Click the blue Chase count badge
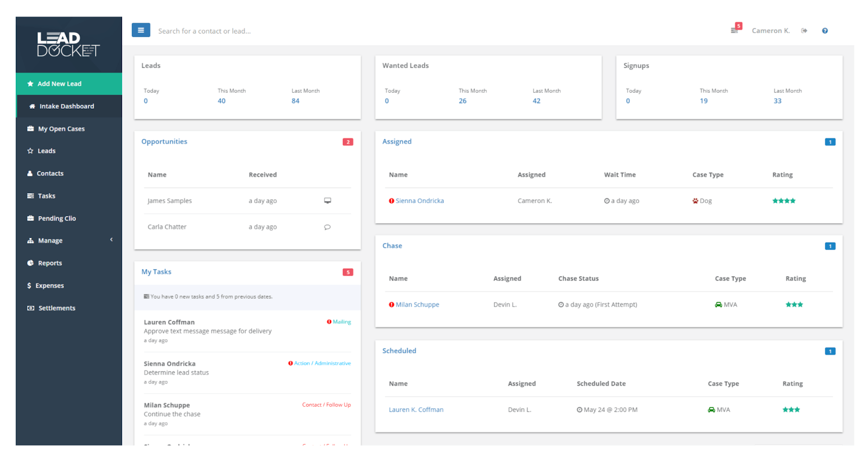 pyautogui.click(x=830, y=246)
